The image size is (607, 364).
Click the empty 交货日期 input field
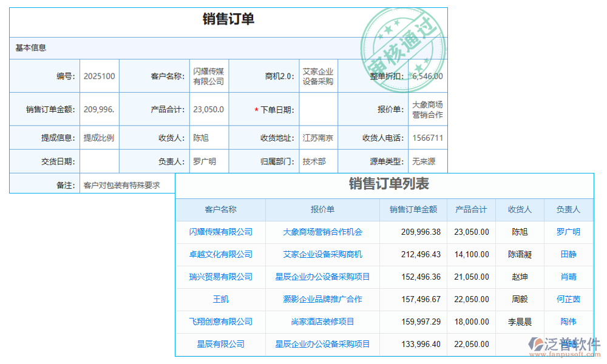coord(100,161)
